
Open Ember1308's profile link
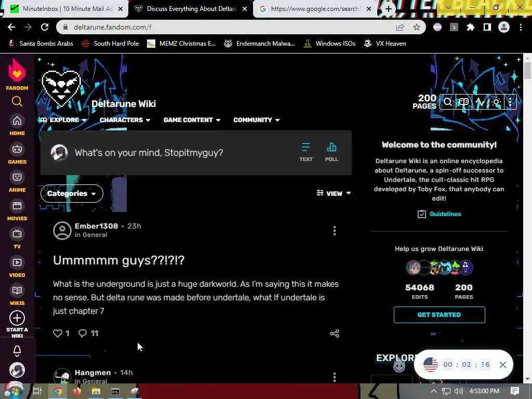tap(96, 226)
